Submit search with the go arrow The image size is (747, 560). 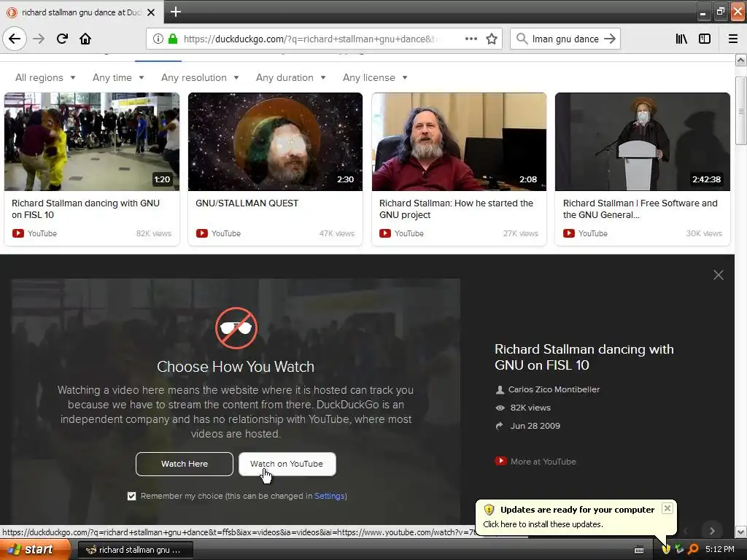[x=610, y=39]
